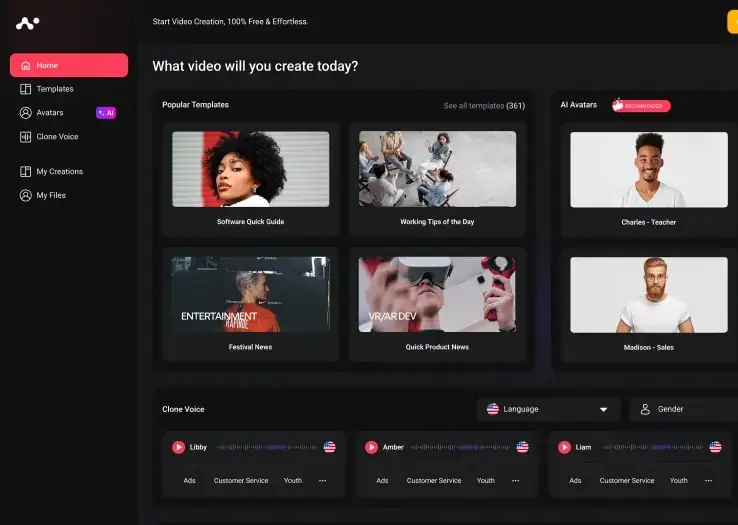Open the Avatars section with AI badge

[50, 113]
